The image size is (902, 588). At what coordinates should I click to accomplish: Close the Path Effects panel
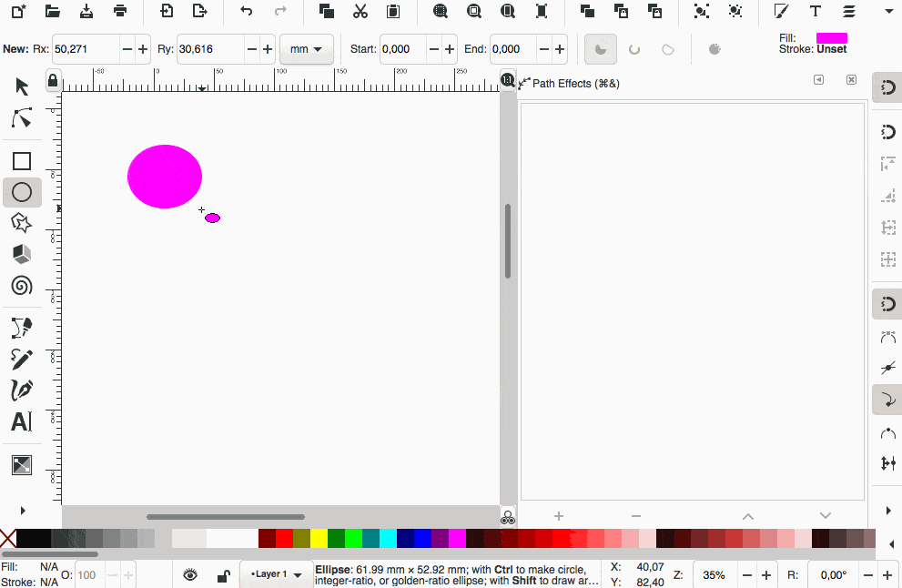[x=851, y=80]
